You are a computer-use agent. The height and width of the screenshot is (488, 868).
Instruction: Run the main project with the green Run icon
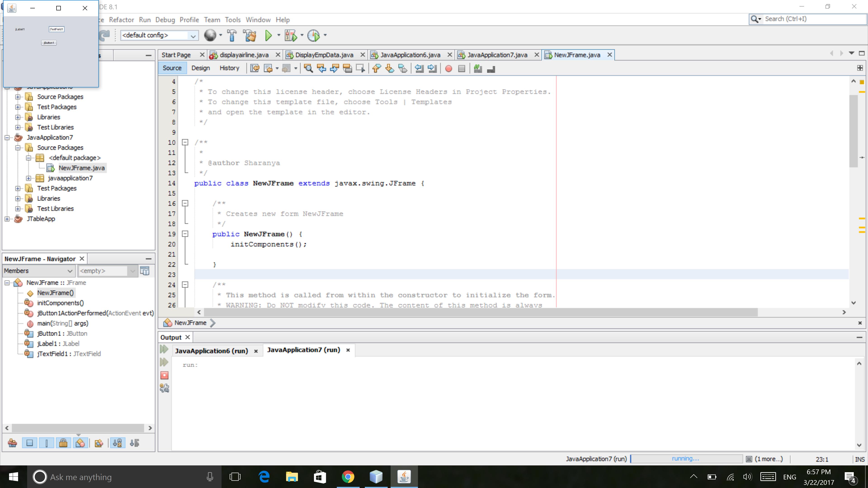tap(269, 35)
